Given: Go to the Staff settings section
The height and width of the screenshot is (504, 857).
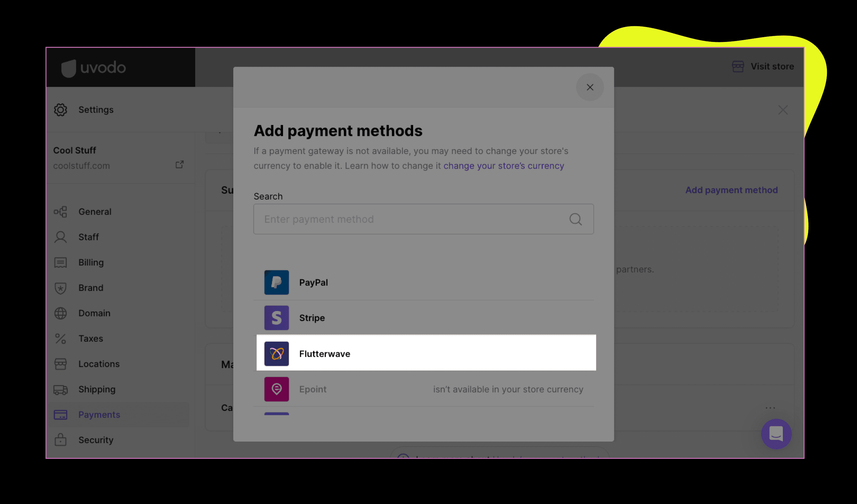Looking at the screenshot, I should 88,237.
